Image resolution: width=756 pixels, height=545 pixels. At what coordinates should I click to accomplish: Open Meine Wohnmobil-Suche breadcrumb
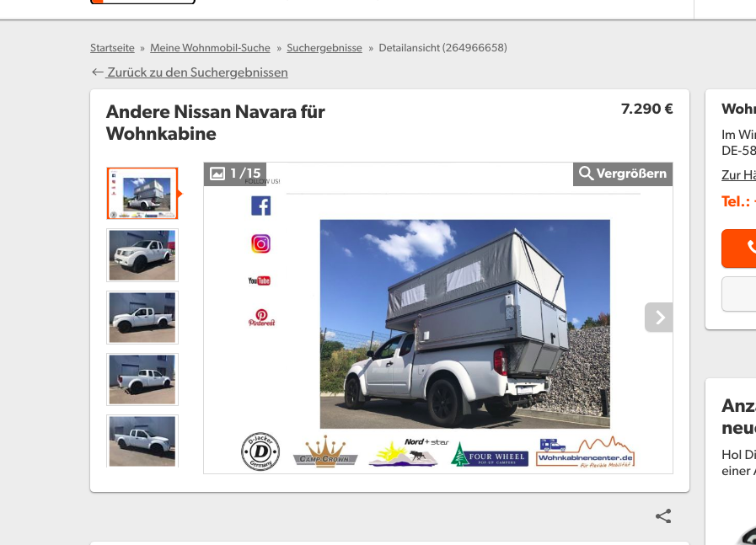[x=210, y=48]
